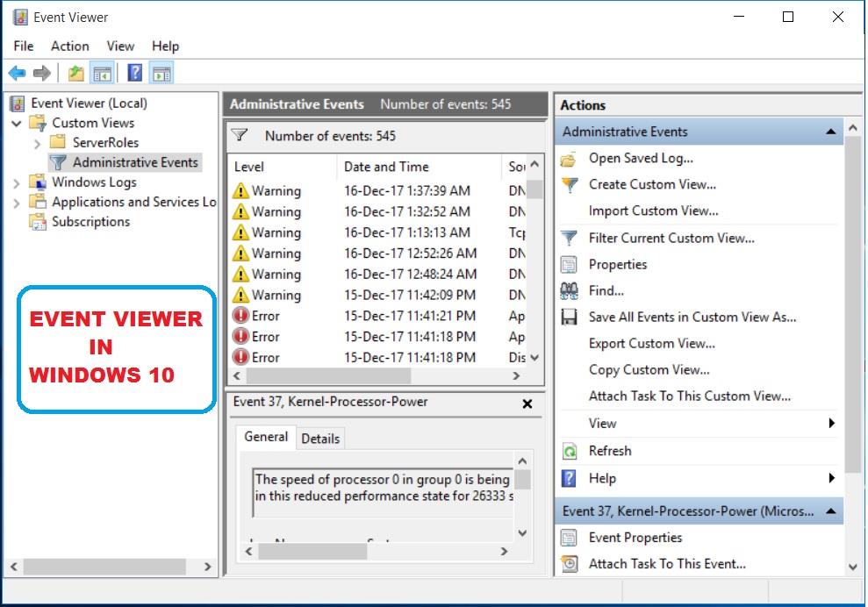Open the View submenu in Actions pane

point(603,423)
